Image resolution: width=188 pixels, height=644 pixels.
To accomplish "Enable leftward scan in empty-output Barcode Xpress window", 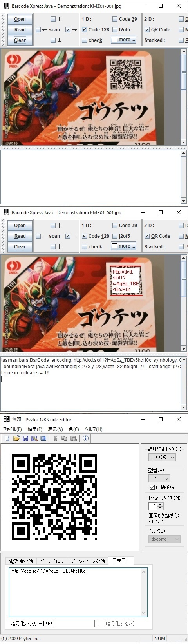I will tap(38, 29).
